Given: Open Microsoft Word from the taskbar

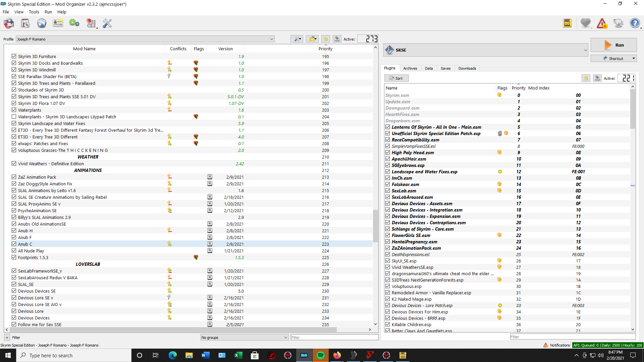Looking at the screenshot, I should tap(206, 355).
